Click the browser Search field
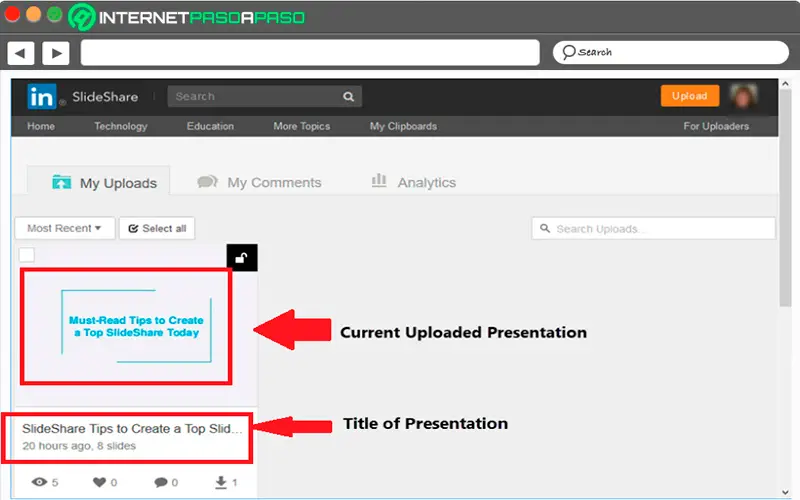This screenshot has width=800, height=500. [x=670, y=52]
